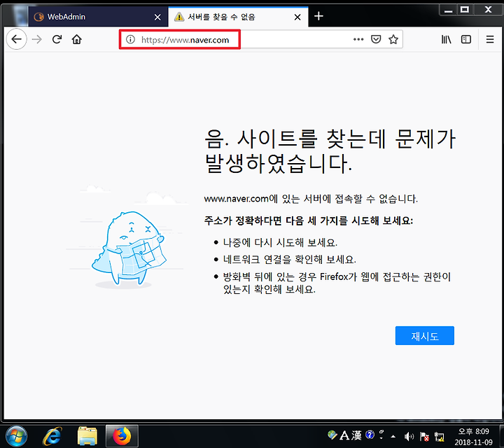Show site information for naver.com
This screenshot has width=504, height=448.
[x=130, y=39]
